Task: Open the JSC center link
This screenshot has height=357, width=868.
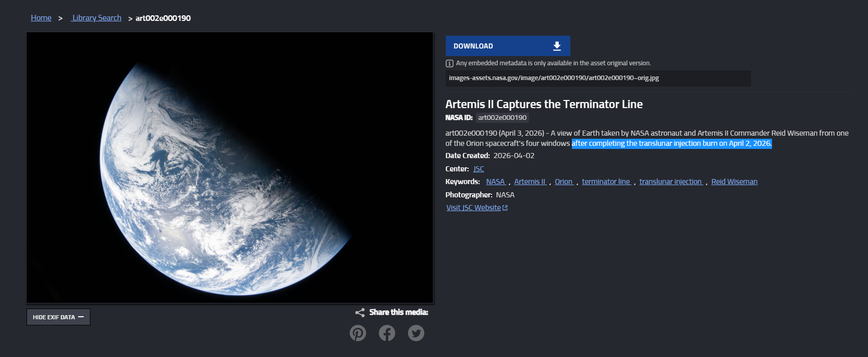Action: (478, 169)
